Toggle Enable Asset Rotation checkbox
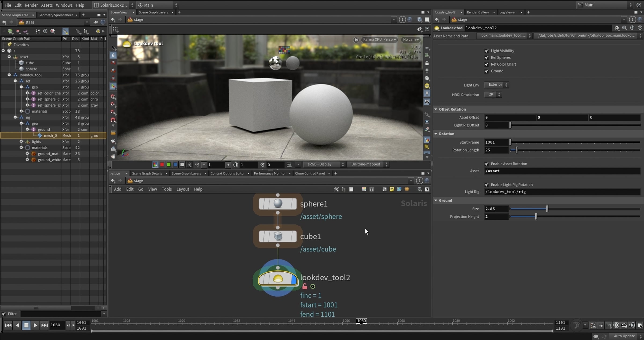This screenshot has width=644, height=340. point(486,164)
